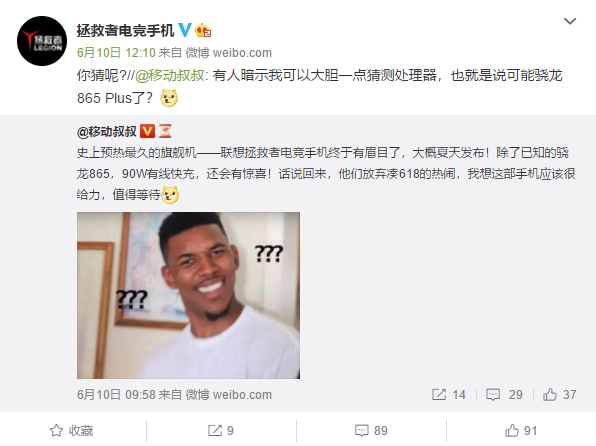Viewport: 596px width, 446px height.
Task: Enlarge the confused man meme image
Action: pyautogui.click(x=189, y=295)
